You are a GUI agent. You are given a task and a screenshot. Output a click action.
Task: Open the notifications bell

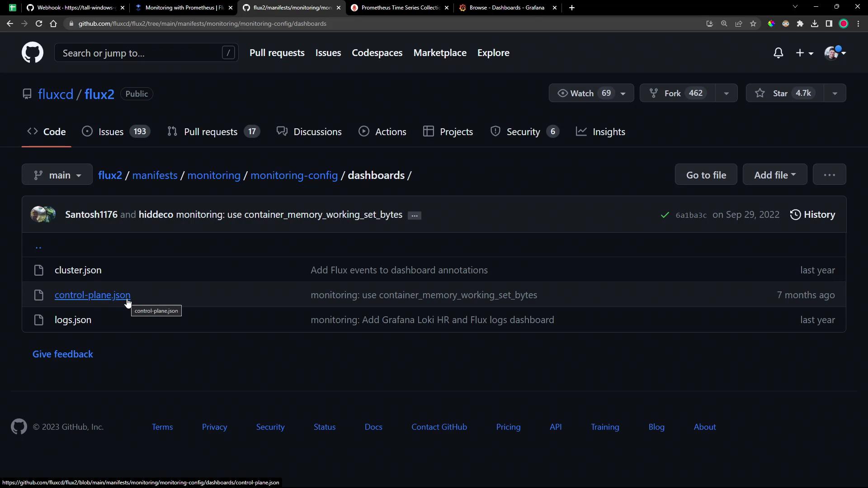point(778,53)
